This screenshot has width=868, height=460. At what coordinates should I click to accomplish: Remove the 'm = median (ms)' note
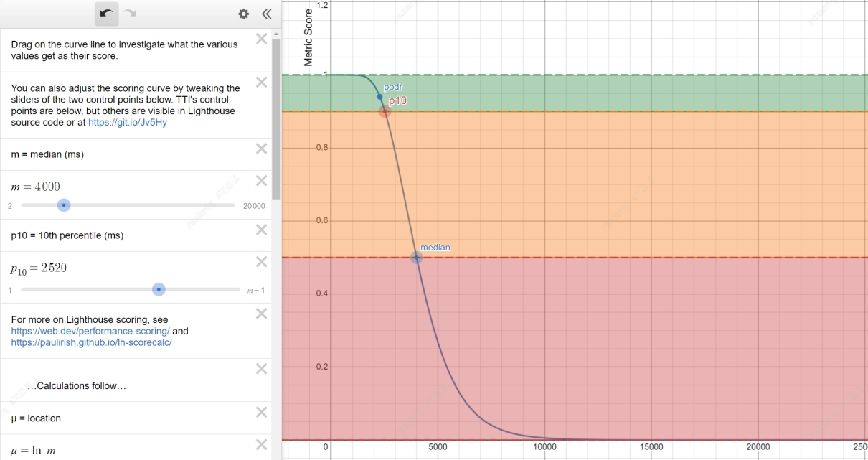[261, 149]
